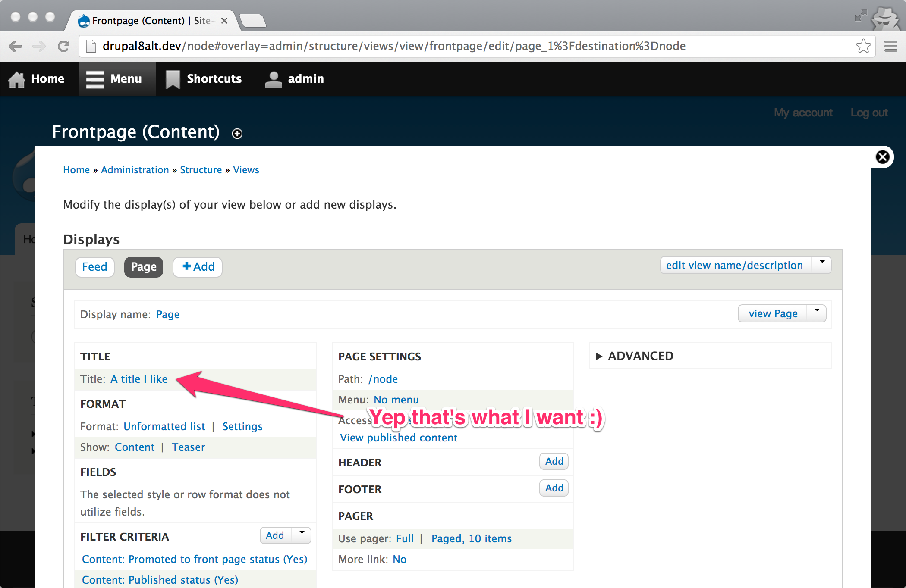Edit Paged, 10 items settings
Screen dimensions: 906x588
coord(472,538)
